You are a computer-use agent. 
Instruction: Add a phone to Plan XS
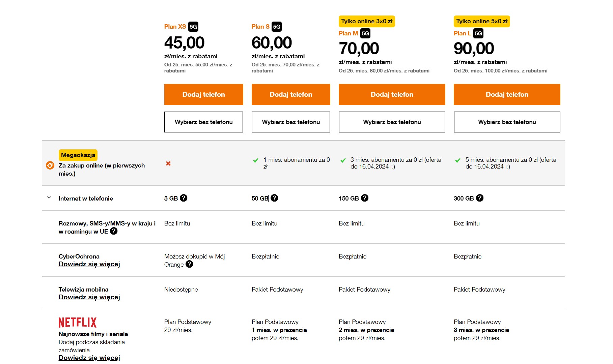pos(204,94)
